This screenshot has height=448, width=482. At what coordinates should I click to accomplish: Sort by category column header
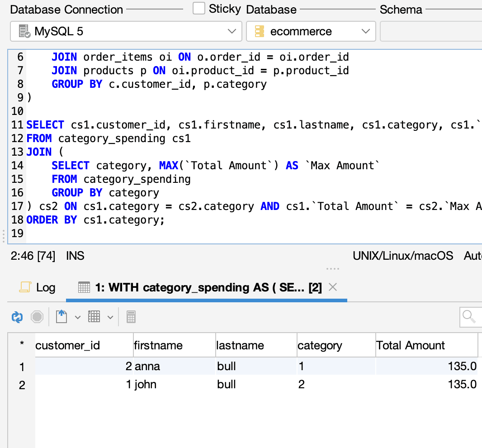tap(336, 345)
